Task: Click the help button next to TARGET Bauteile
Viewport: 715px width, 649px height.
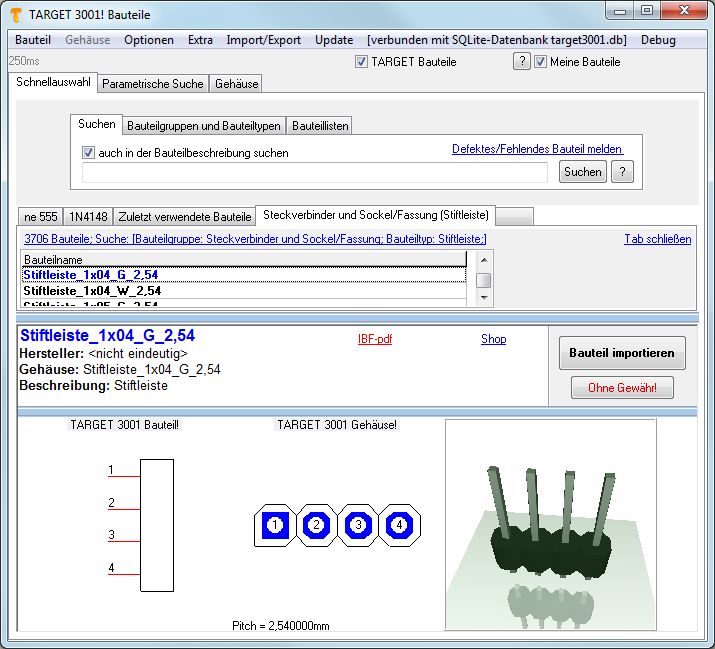Action: pyautogui.click(x=521, y=62)
